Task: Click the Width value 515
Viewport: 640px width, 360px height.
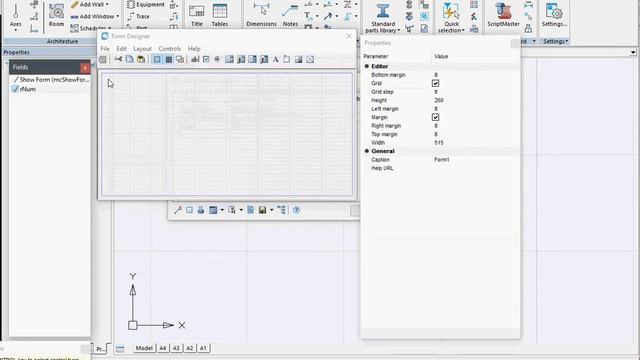Action: [x=439, y=143]
